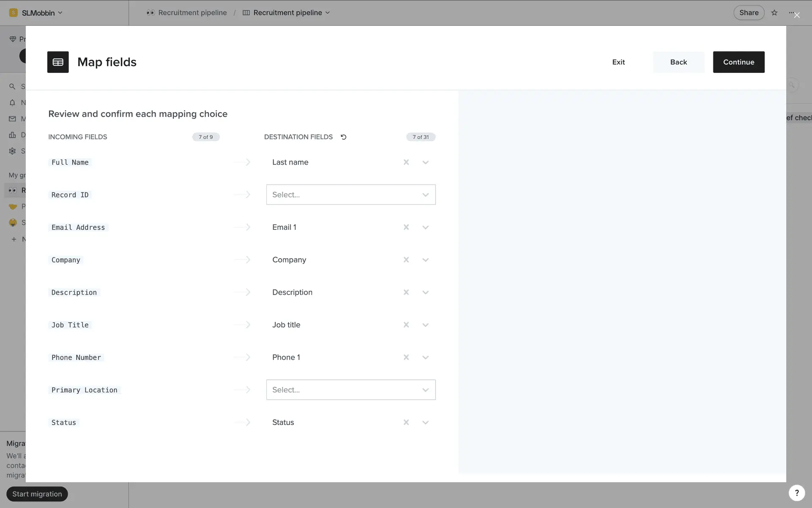812x508 pixels.
Task: Click the Map fields table icon
Action: tap(58, 62)
